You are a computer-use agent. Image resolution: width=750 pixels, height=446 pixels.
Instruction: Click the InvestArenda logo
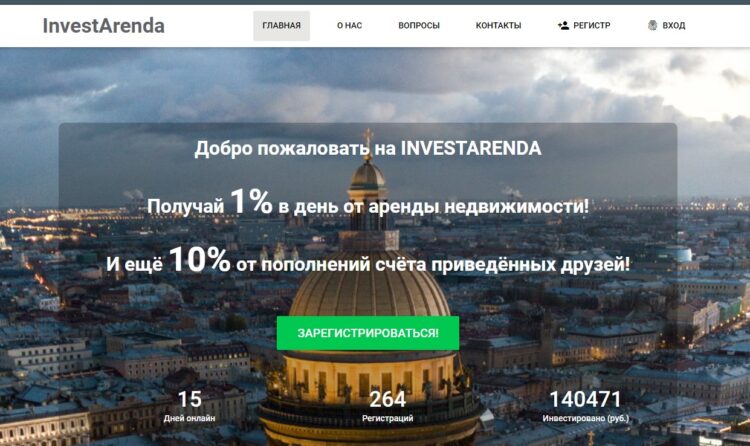(x=104, y=26)
